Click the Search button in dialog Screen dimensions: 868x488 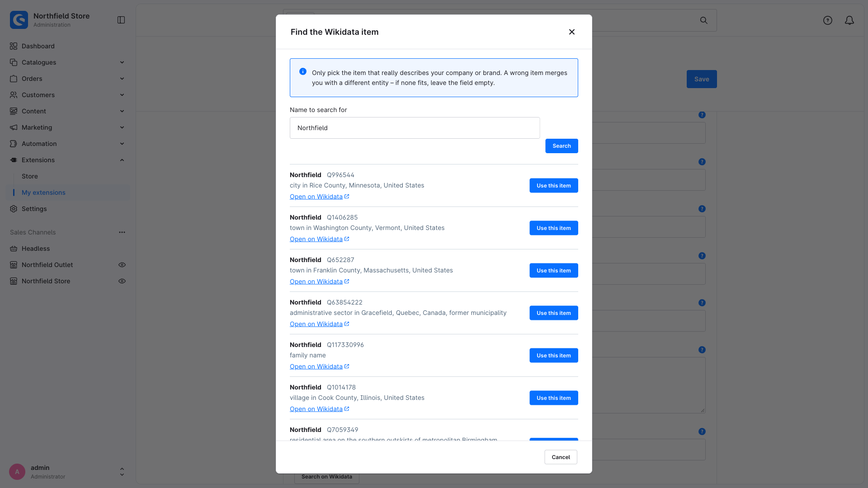coord(561,146)
